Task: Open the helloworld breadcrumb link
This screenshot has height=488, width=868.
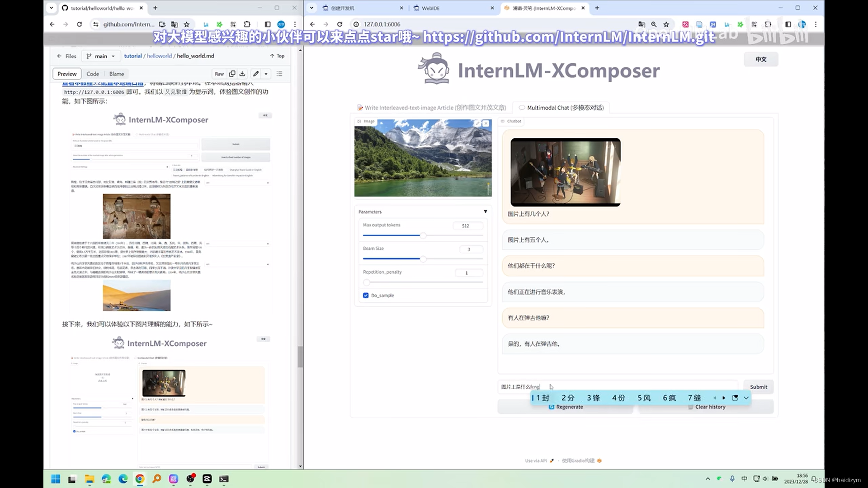Action: coord(159,56)
